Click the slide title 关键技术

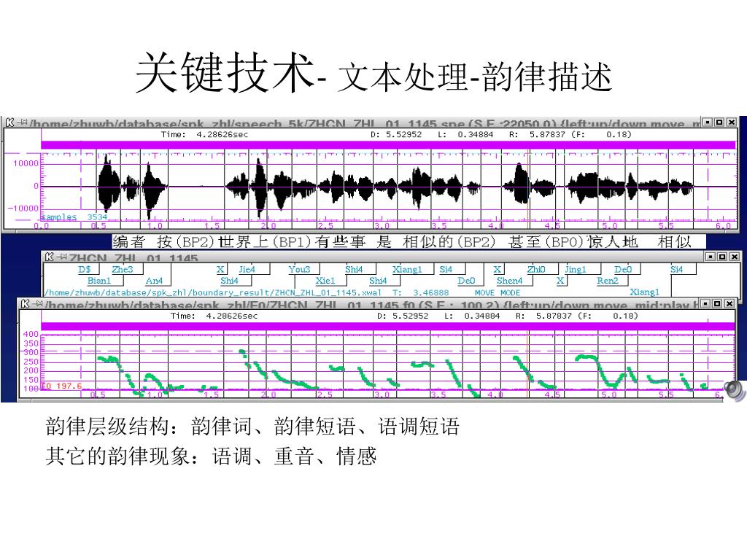coord(225,72)
